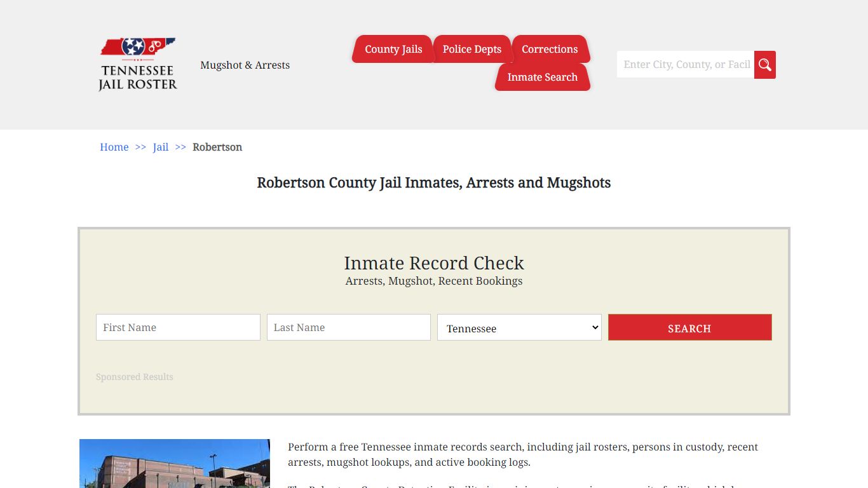The height and width of the screenshot is (488, 868).
Task: Go to Home via breadcrumb
Action: [x=114, y=147]
